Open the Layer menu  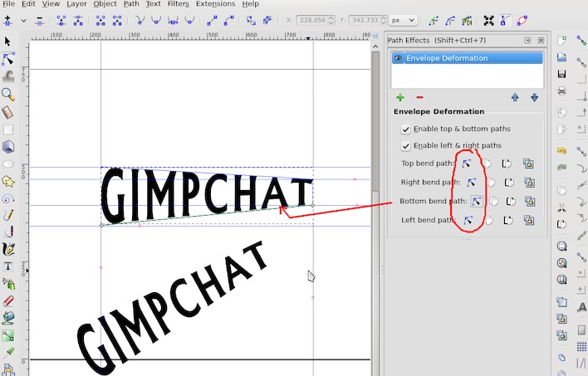[76, 4]
